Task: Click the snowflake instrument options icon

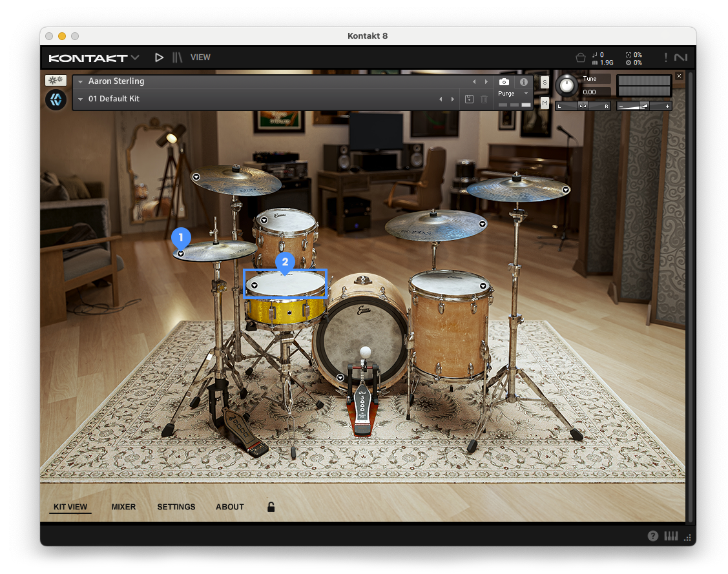Action: 56,81
